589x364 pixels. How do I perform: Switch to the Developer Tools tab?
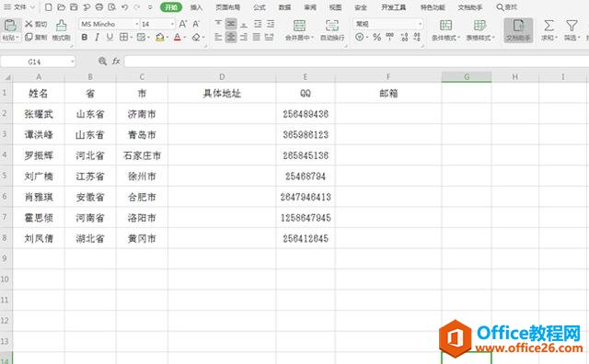coord(393,7)
